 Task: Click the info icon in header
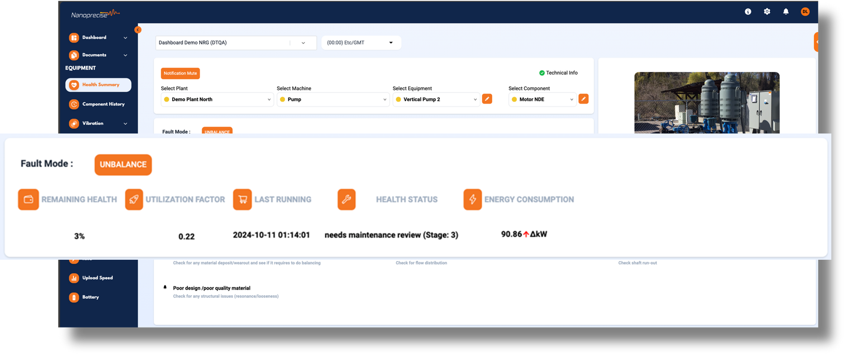pos(748,12)
